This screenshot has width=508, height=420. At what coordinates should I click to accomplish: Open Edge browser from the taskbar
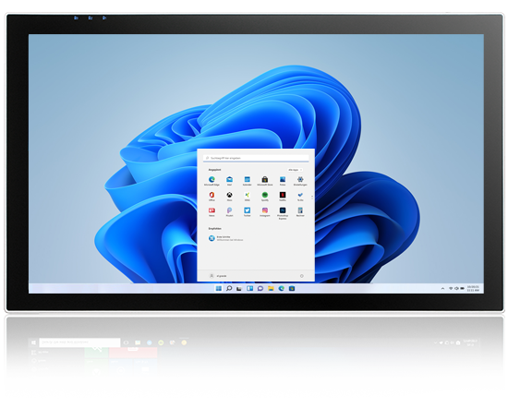[281, 288]
